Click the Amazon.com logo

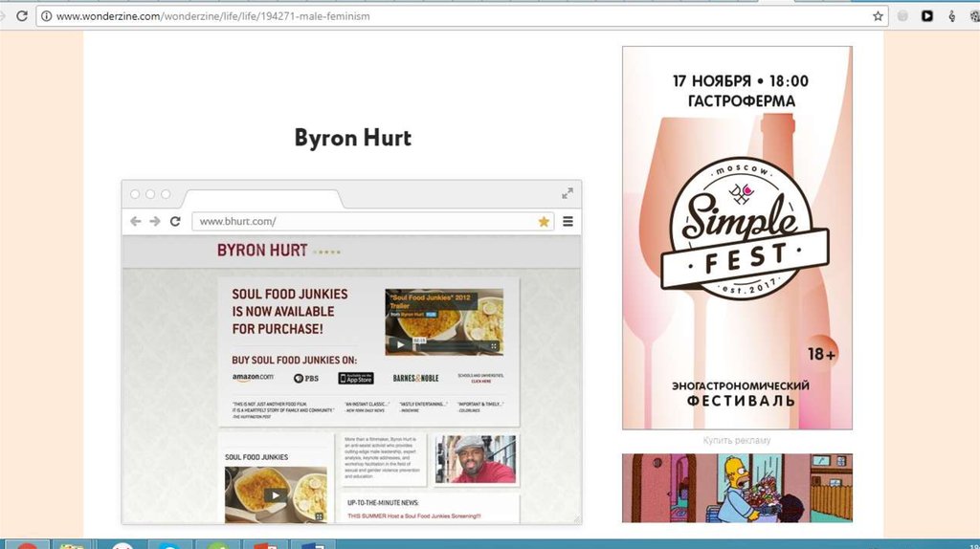coord(253,378)
